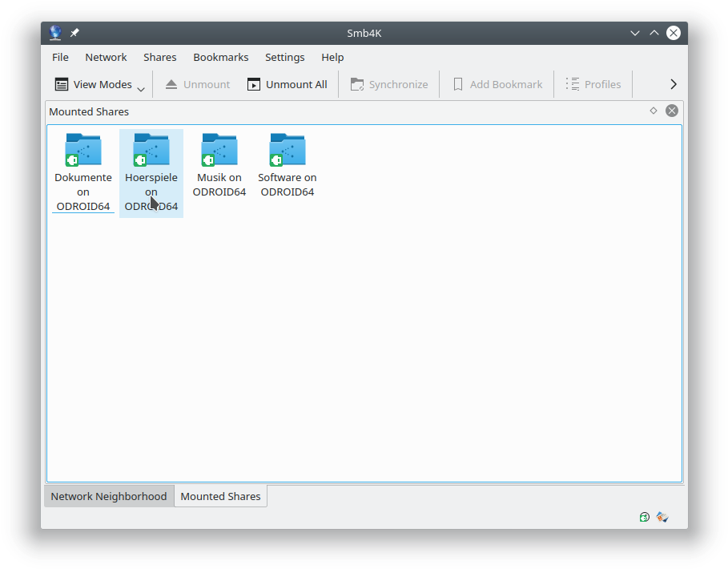Open the Shares menu
The image size is (728, 569).
(159, 57)
